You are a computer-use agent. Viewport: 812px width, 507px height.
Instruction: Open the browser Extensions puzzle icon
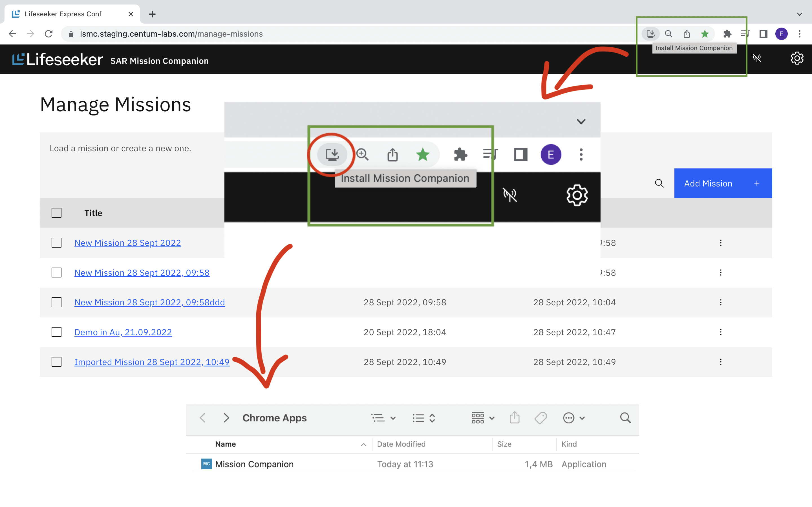(x=727, y=34)
